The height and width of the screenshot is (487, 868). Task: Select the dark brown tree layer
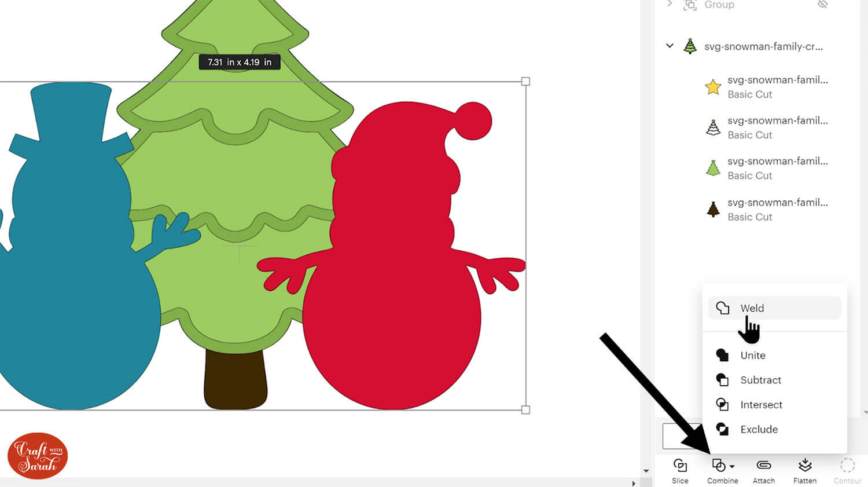click(713, 209)
